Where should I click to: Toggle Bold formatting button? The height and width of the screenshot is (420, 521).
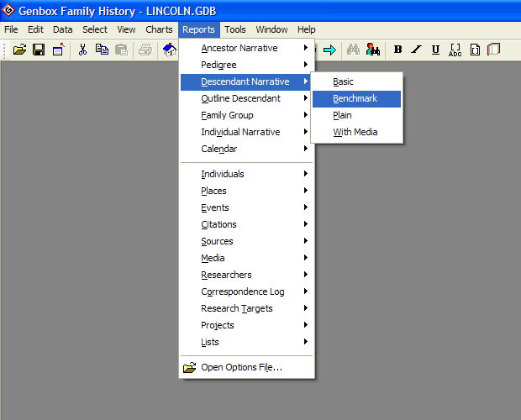click(x=397, y=50)
